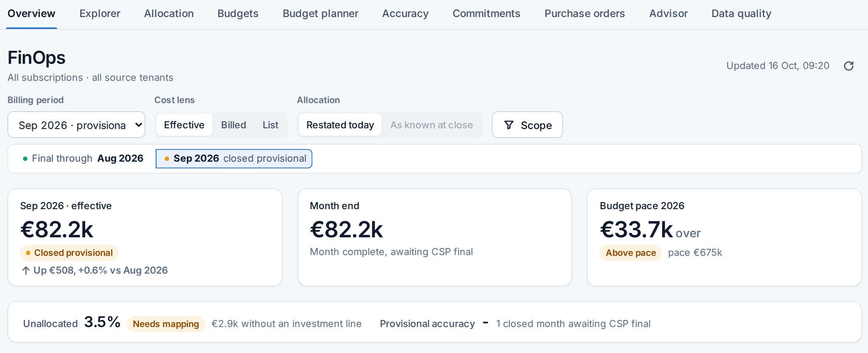Click the refresh icon beside Updated timestamp
Image resolution: width=868 pixels, height=353 pixels.
pos(849,66)
